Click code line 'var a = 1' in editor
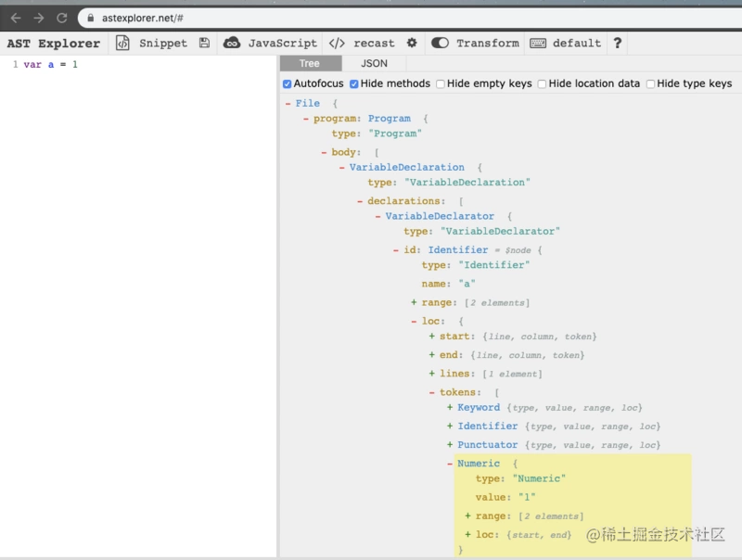This screenshot has height=560, width=742. click(x=50, y=64)
